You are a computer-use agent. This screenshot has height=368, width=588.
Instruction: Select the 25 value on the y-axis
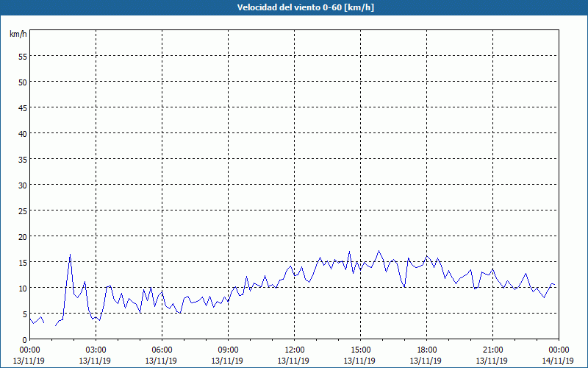[x=23, y=211]
